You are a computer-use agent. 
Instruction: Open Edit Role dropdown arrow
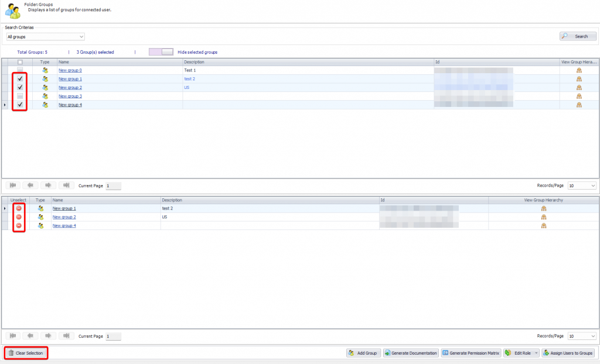pyautogui.click(x=536, y=353)
